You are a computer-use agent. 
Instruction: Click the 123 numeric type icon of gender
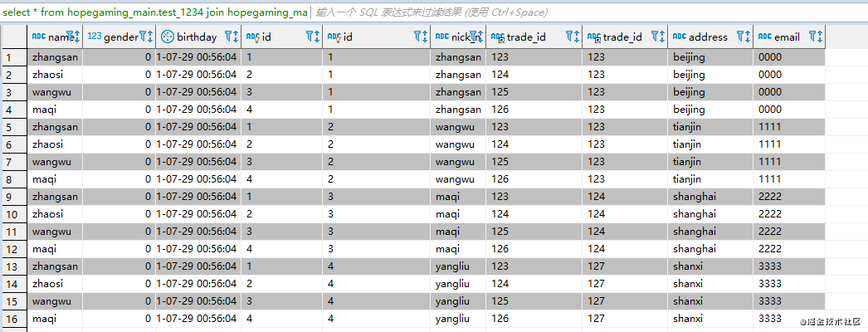pyautogui.click(x=95, y=37)
